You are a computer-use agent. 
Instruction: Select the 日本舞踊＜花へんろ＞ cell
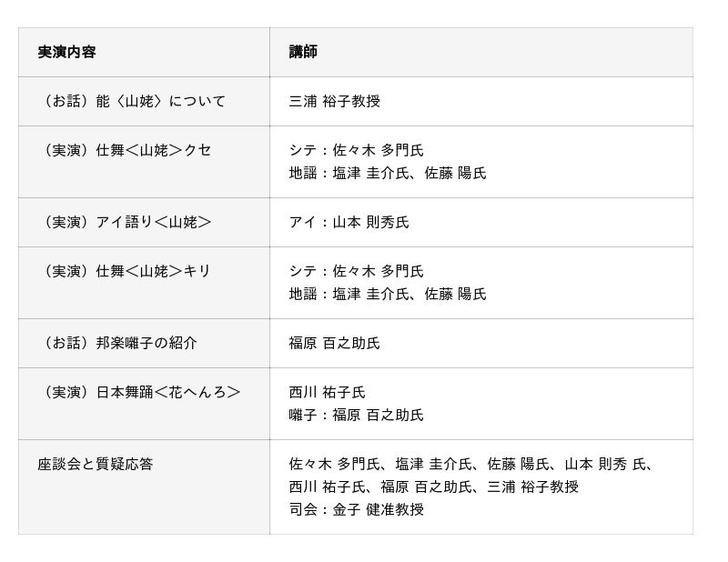click(x=139, y=392)
